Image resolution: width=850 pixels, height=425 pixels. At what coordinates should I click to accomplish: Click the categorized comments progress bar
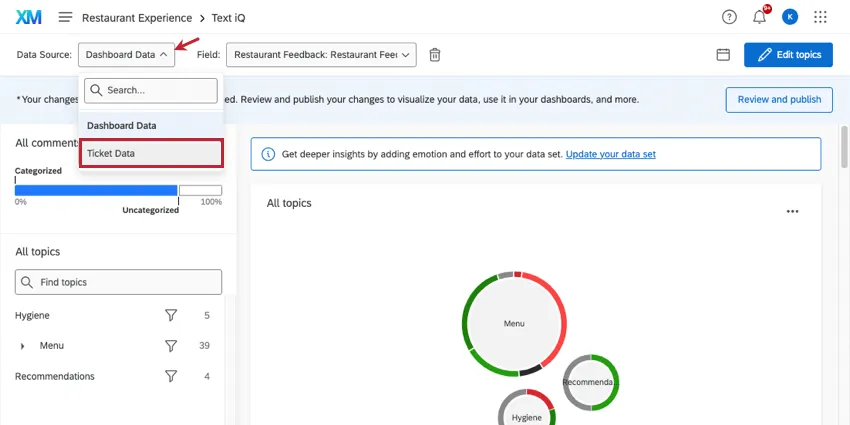point(96,190)
